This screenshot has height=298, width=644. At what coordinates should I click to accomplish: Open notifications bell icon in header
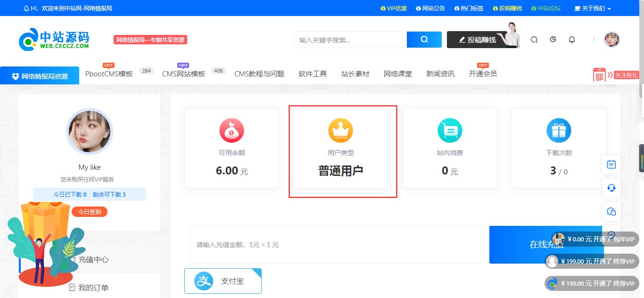572,40
